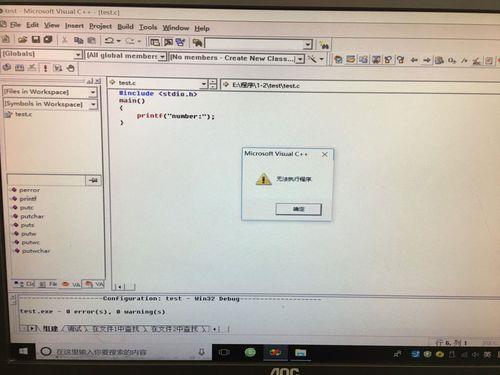Click the first Visual Assist toolbar icon

pos(338,59)
